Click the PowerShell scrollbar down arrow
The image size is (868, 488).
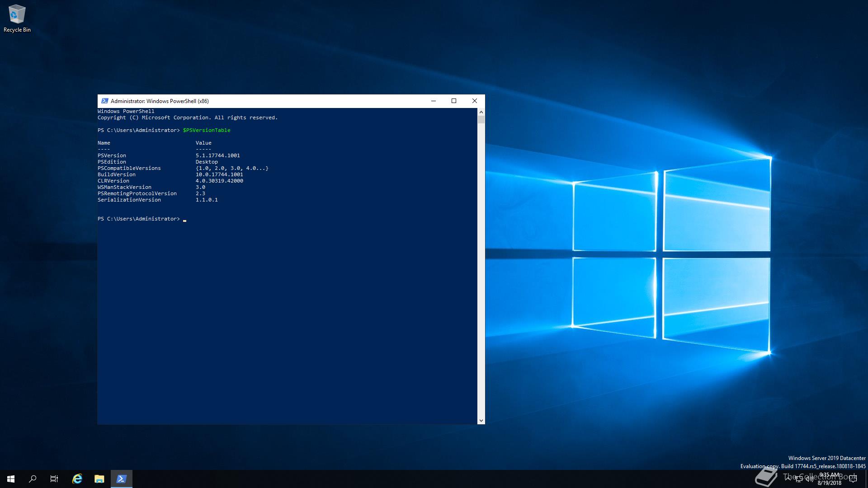pos(481,420)
